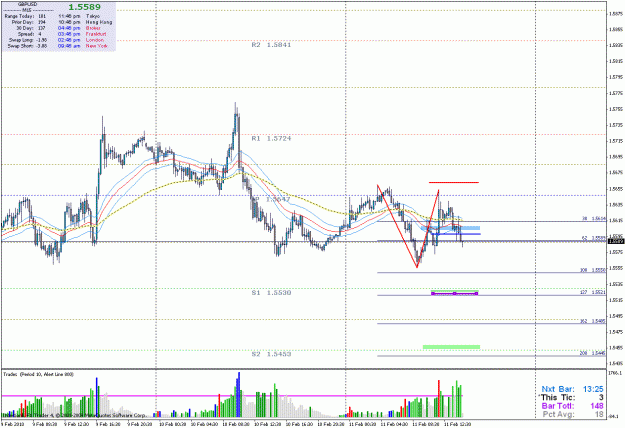Click the Prior Day range label

22,22
